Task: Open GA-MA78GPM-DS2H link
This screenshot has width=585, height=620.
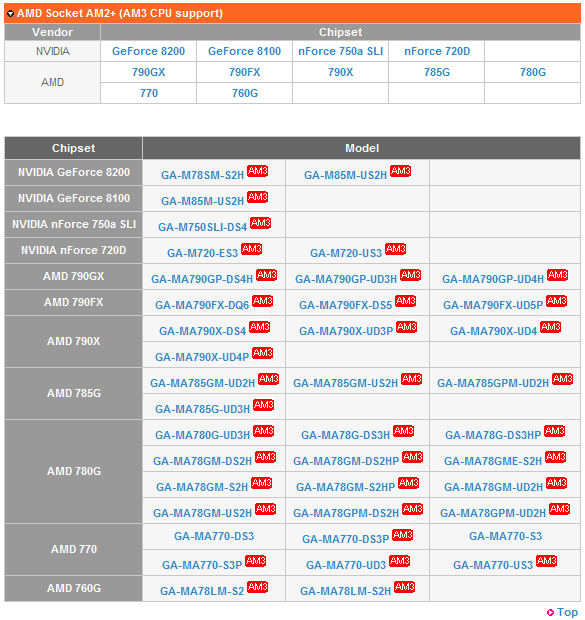Action: (346, 514)
